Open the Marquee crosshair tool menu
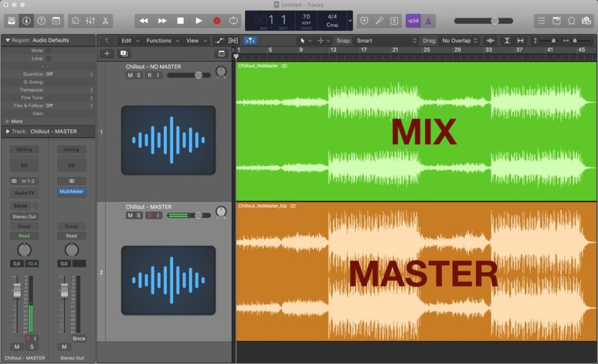This screenshot has height=364, width=598. point(324,41)
